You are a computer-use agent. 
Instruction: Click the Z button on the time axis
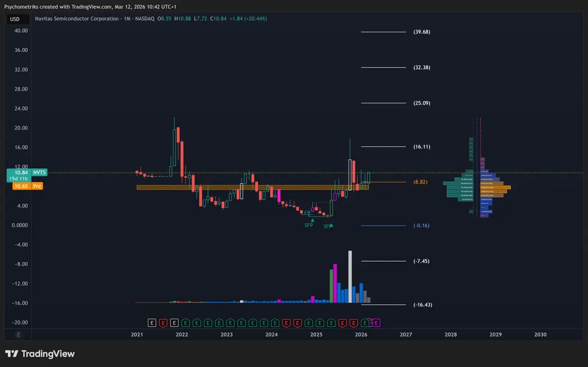[x=18, y=335]
